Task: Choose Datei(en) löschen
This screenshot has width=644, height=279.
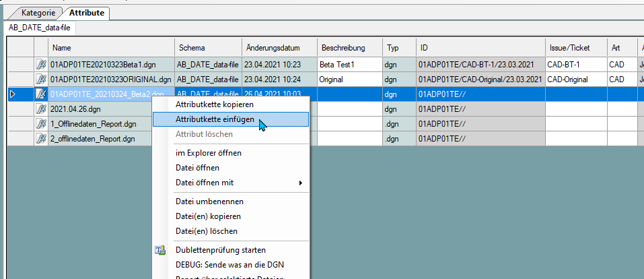Action: click(230, 231)
